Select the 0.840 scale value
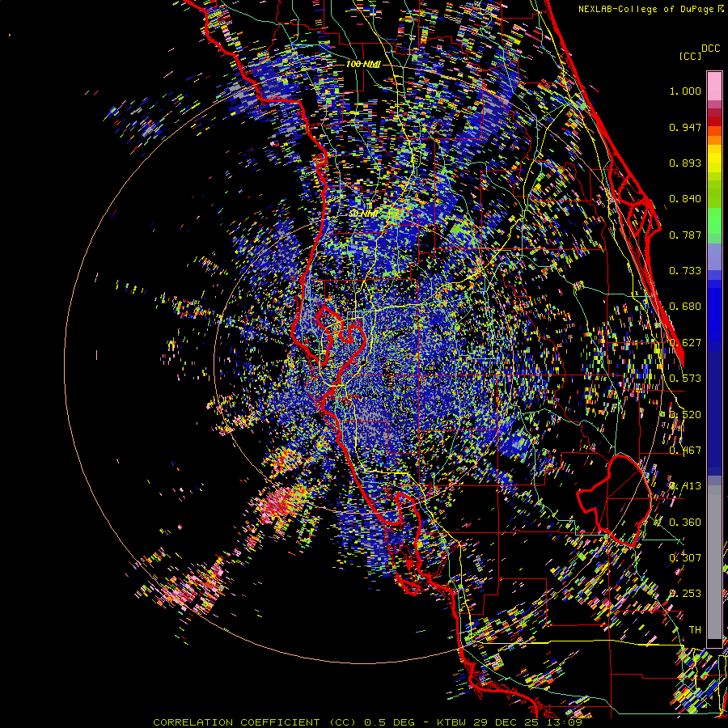The image size is (728, 728). tap(685, 199)
